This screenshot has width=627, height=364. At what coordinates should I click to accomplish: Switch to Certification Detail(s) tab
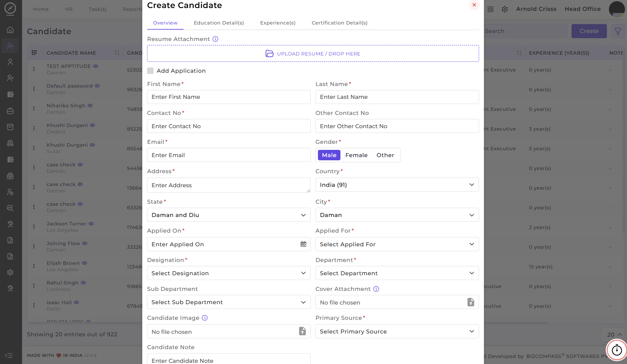[x=340, y=23]
